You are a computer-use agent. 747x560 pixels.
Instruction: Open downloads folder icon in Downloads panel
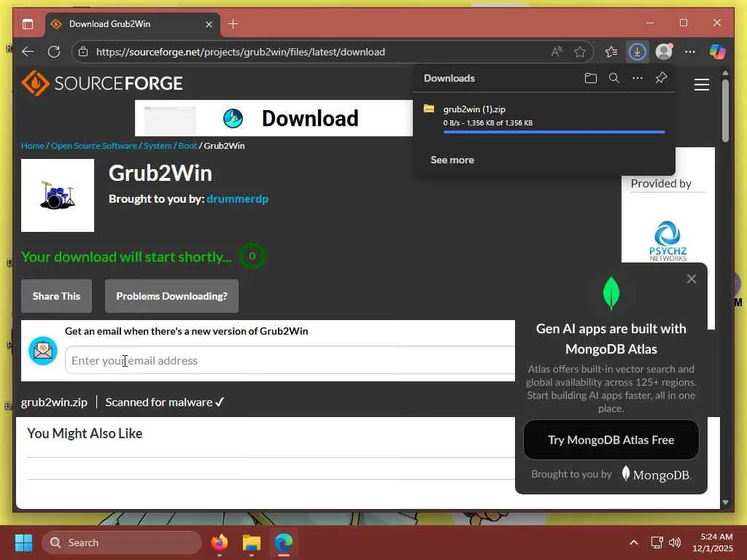coord(590,78)
